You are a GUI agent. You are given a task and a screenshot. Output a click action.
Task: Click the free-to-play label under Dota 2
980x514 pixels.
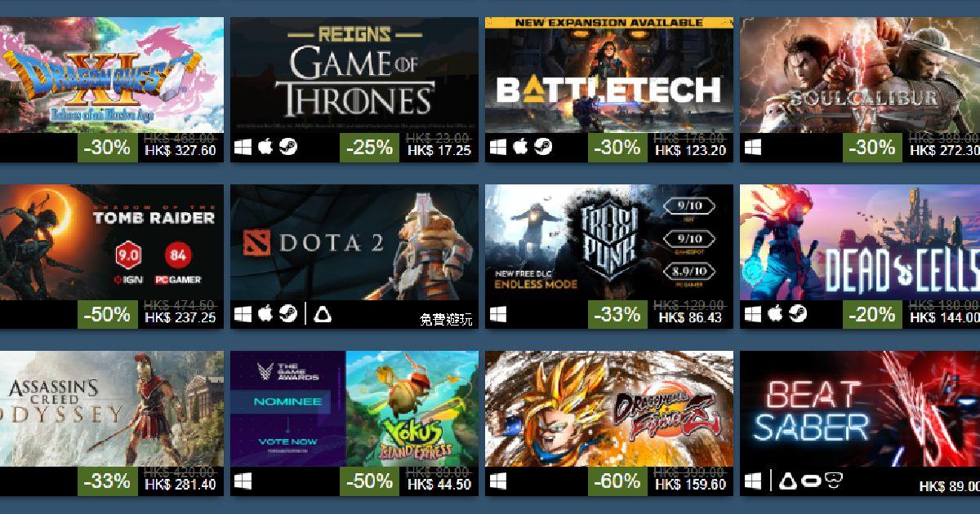pyautogui.click(x=446, y=319)
